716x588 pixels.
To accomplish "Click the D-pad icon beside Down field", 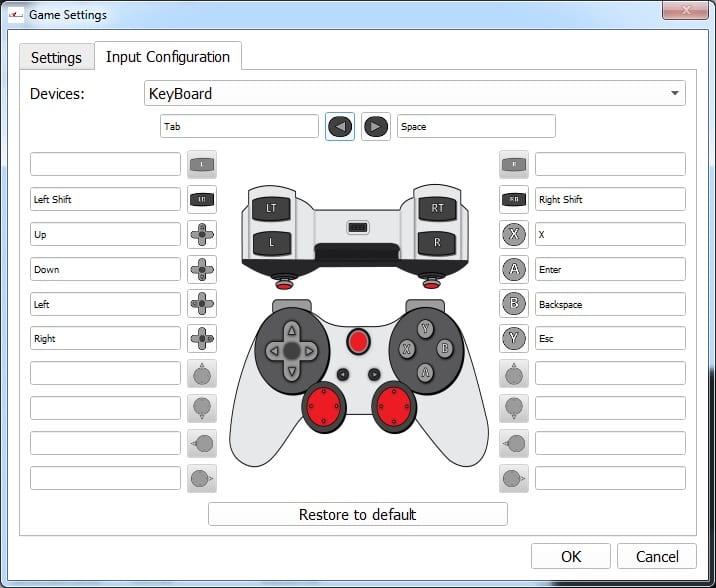I will 202,269.
